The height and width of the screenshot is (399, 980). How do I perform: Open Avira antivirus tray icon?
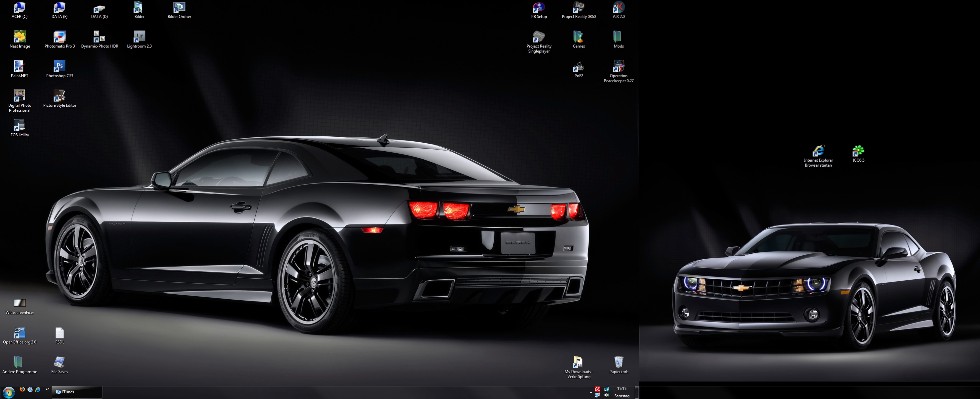598,389
